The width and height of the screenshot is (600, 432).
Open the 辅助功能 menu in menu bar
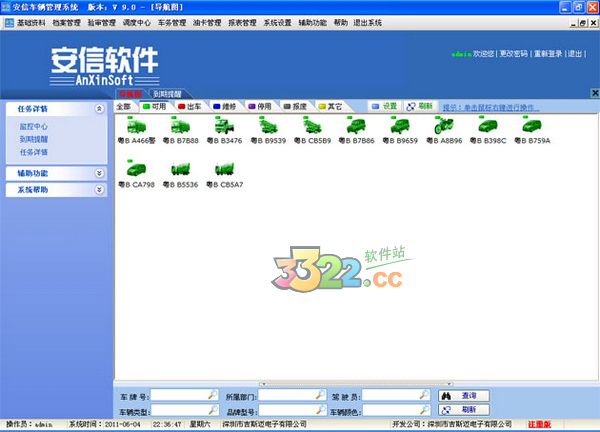313,23
